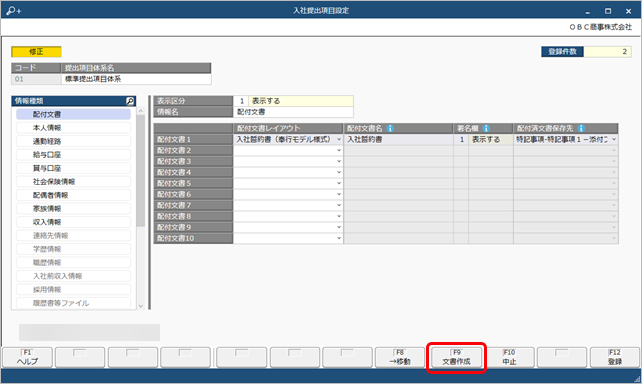Minimize the 入社提出項目設定 window
Viewport: 642px width, 384px height.
coord(588,11)
